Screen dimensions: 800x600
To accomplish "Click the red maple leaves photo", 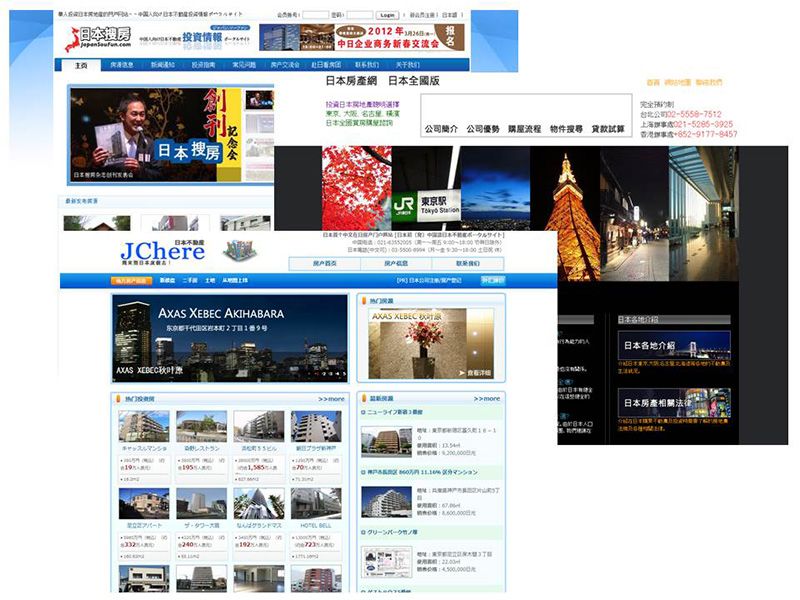I will (x=356, y=188).
